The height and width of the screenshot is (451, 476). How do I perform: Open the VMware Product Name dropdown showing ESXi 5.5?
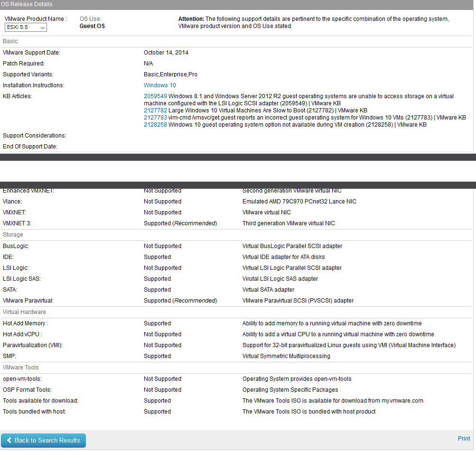pyautogui.click(x=26, y=28)
